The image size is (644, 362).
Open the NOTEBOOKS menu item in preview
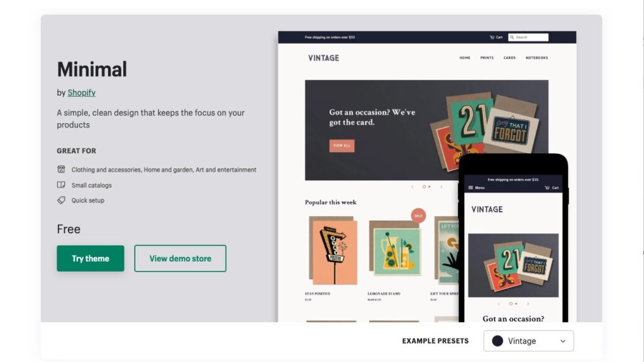coord(537,58)
